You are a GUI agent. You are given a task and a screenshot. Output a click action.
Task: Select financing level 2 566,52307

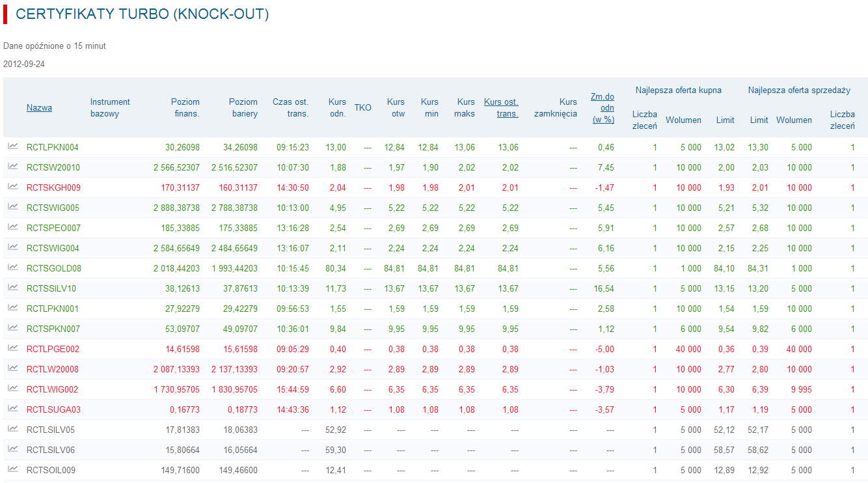click(x=176, y=168)
